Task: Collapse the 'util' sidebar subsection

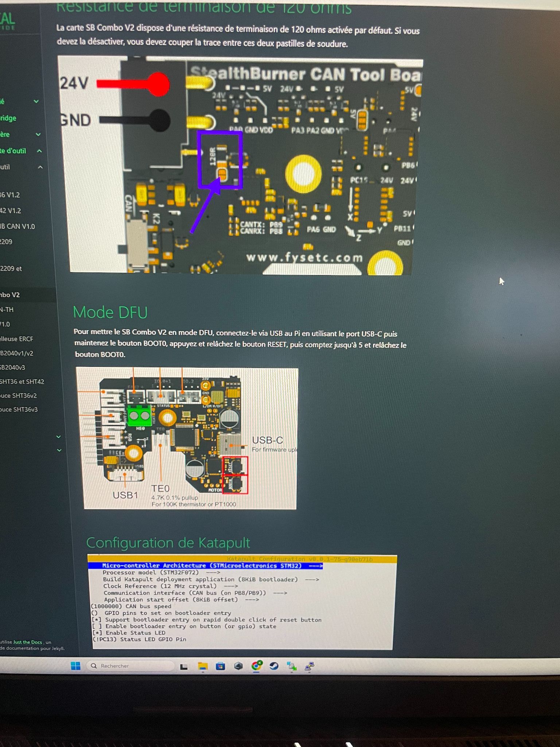Action: pyautogui.click(x=40, y=167)
